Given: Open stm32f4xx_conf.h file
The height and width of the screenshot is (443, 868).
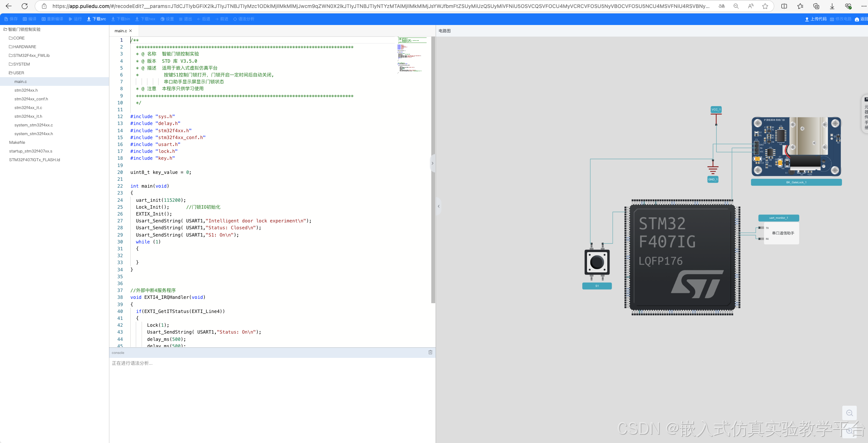Looking at the screenshot, I should (x=31, y=99).
